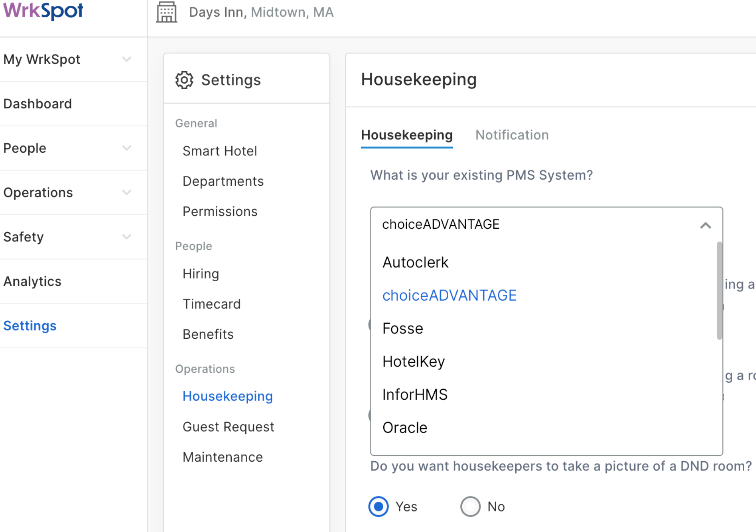
Task: Select Yes for DND room picture
Action: pos(378,506)
